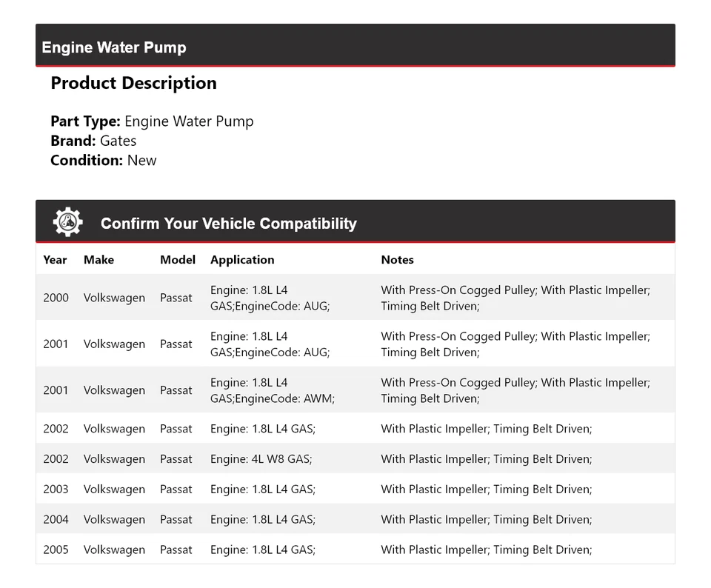The height and width of the screenshot is (588, 711).
Task: Select the 2000 year cell
Action: coord(56,298)
